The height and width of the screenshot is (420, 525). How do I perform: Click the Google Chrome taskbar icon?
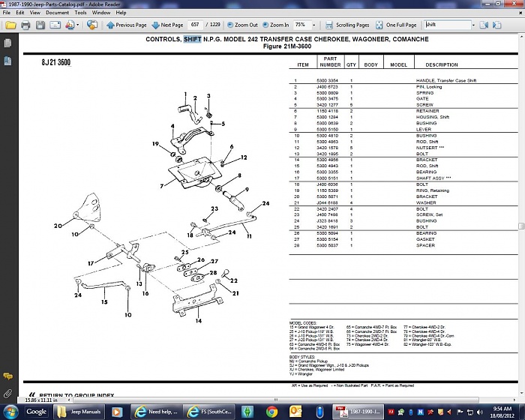pyautogui.click(x=271, y=412)
